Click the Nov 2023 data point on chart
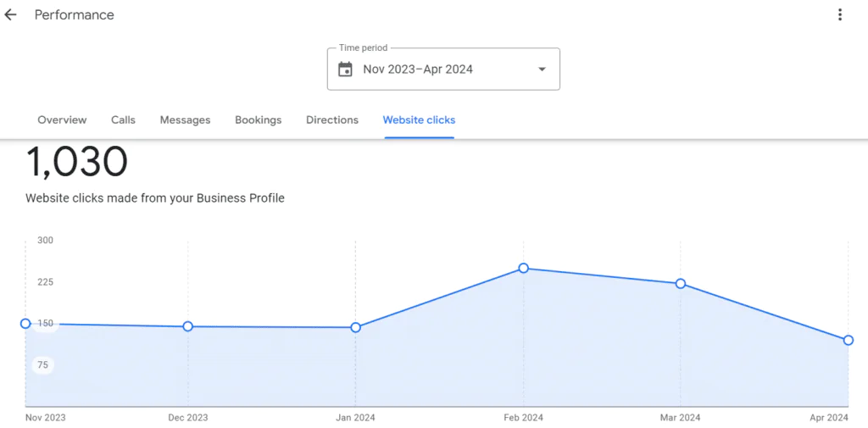The height and width of the screenshot is (428, 868). tap(25, 324)
